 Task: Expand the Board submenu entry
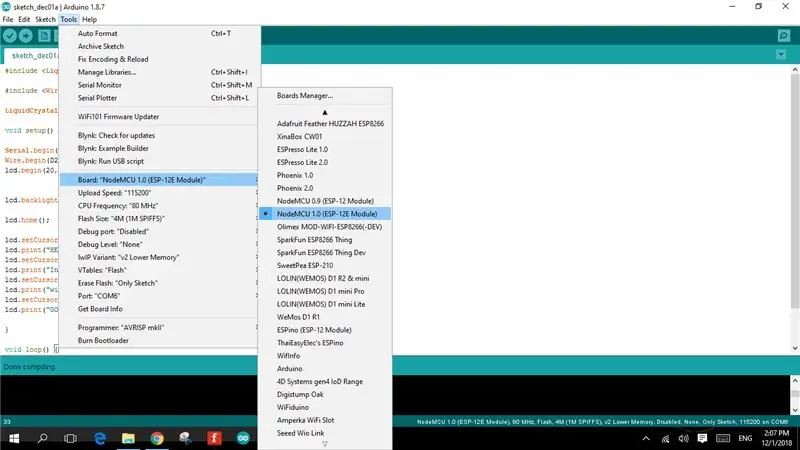[x=158, y=180]
